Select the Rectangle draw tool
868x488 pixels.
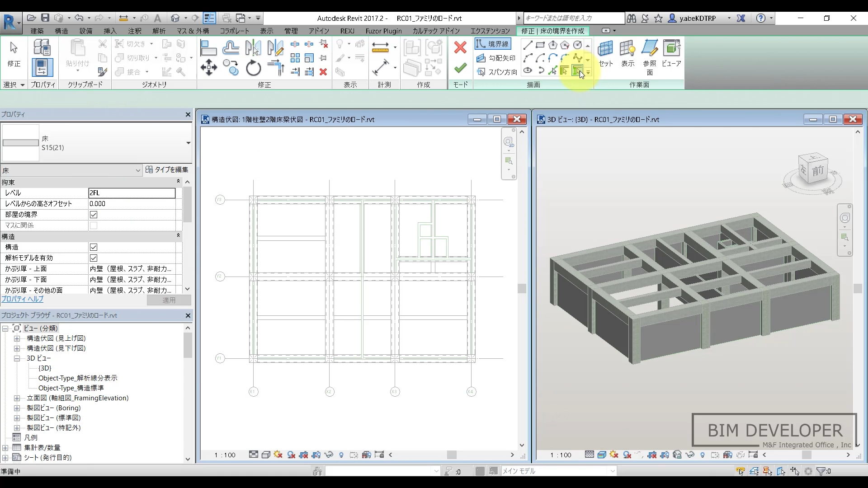(x=540, y=45)
